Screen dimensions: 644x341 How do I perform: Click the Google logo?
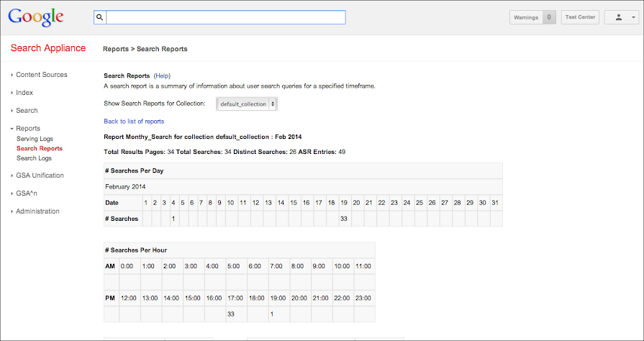click(36, 17)
